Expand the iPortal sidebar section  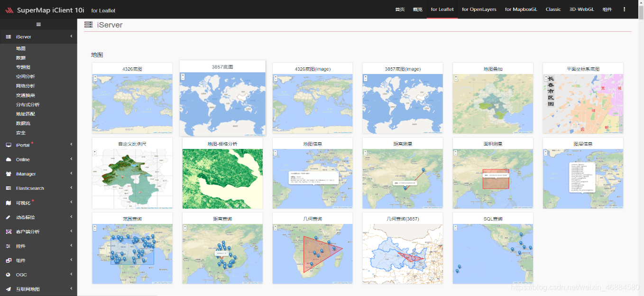(71, 145)
